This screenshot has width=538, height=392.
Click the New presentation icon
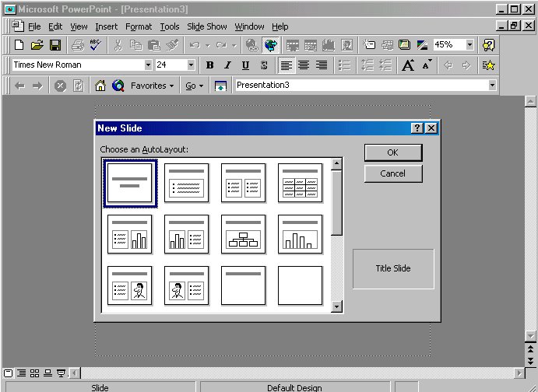[19, 45]
